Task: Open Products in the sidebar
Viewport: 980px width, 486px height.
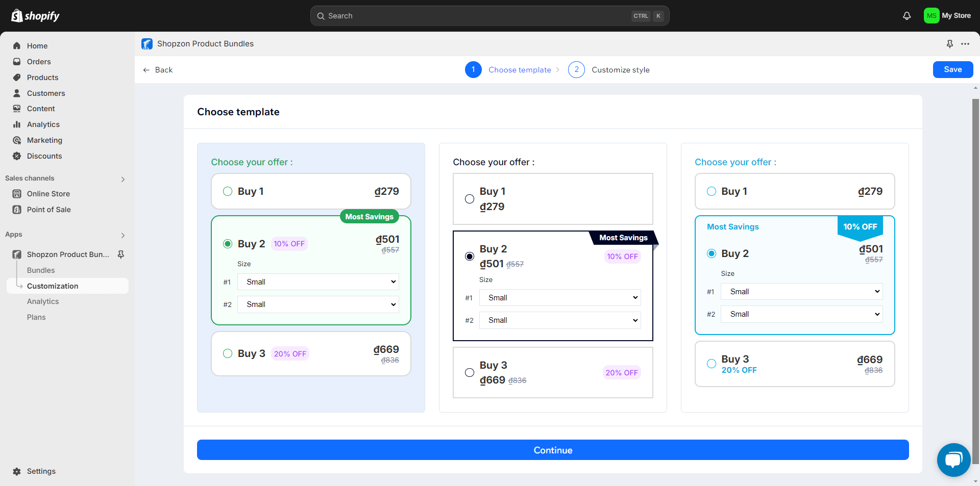Action: (43, 78)
